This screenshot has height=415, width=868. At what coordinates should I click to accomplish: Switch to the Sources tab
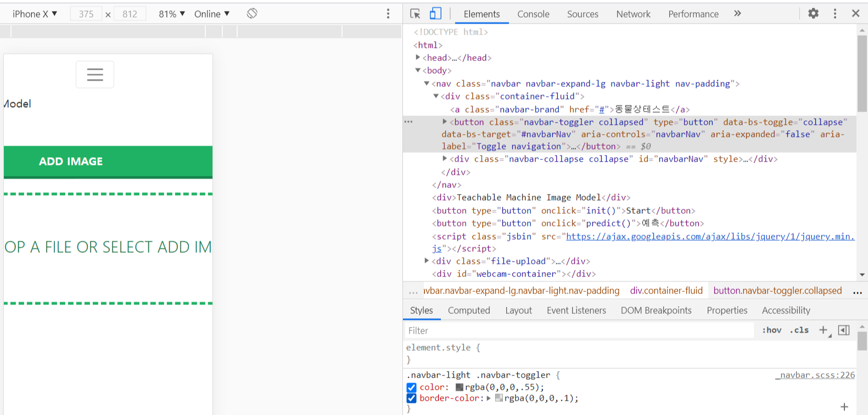pyautogui.click(x=583, y=14)
